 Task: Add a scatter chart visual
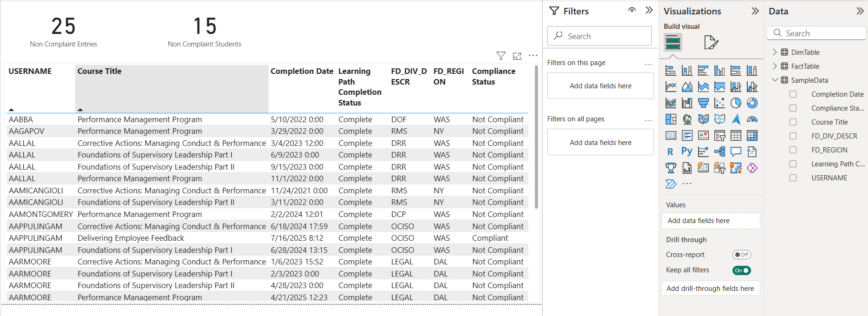point(719,103)
